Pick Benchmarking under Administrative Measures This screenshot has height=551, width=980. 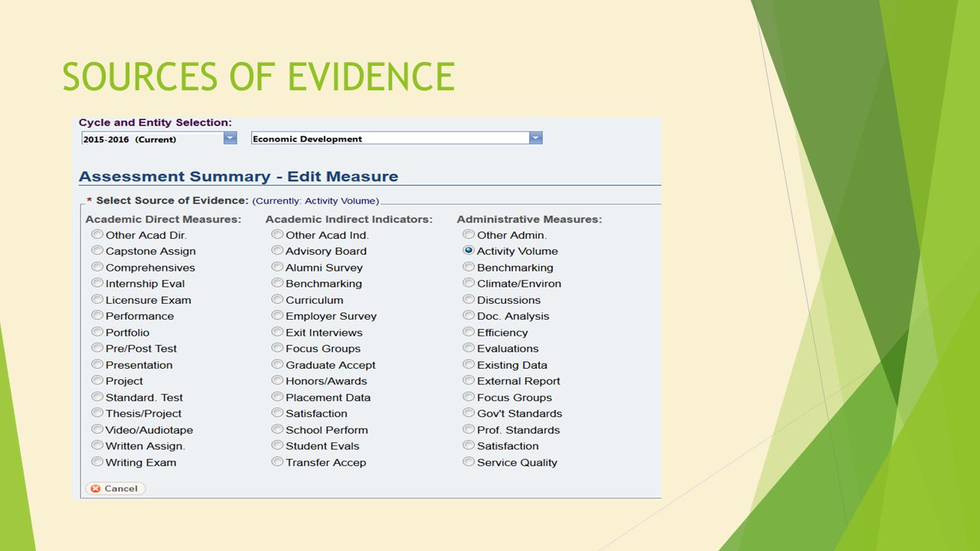pos(469,267)
